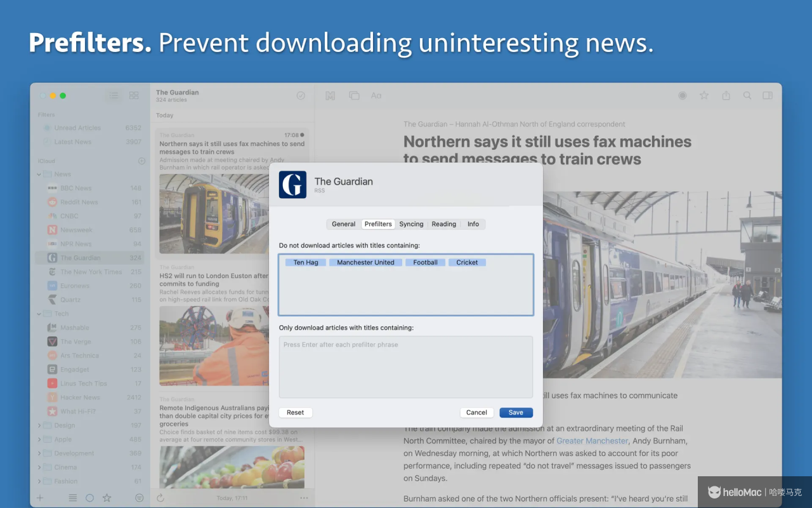The image size is (812, 508).
Task: Select the Prefilters tab
Action: tap(378, 224)
